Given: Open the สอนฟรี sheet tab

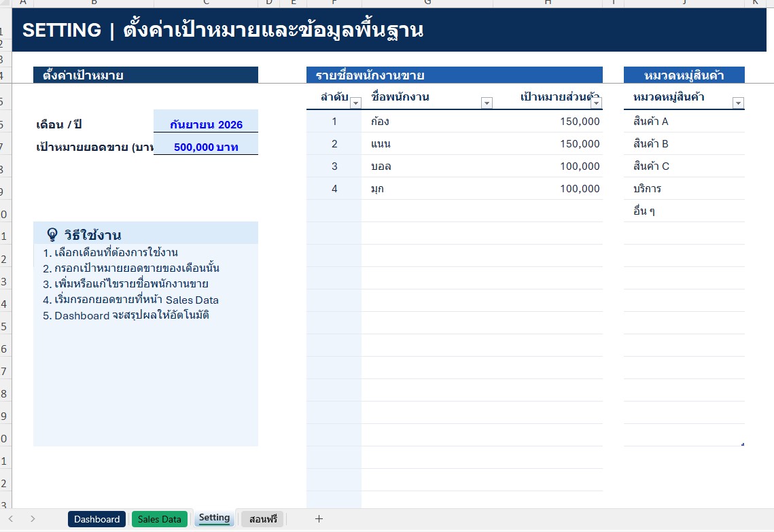Looking at the screenshot, I should (263, 519).
